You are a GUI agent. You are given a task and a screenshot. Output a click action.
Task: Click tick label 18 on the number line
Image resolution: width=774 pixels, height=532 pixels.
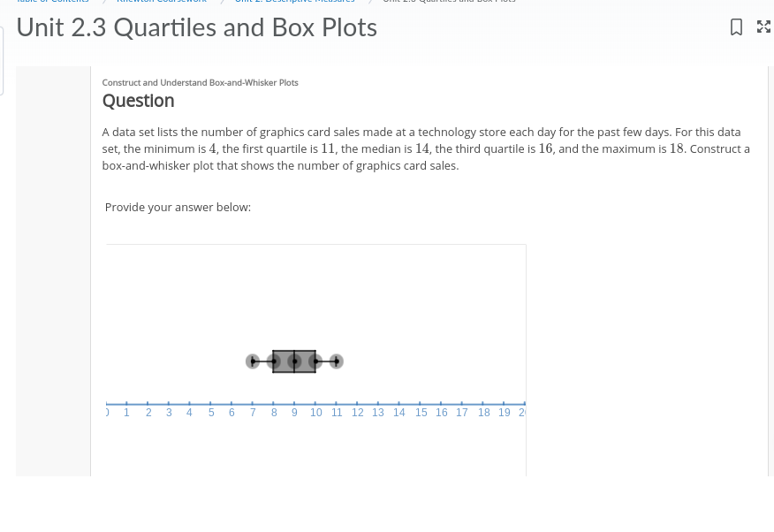tap(483, 412)
